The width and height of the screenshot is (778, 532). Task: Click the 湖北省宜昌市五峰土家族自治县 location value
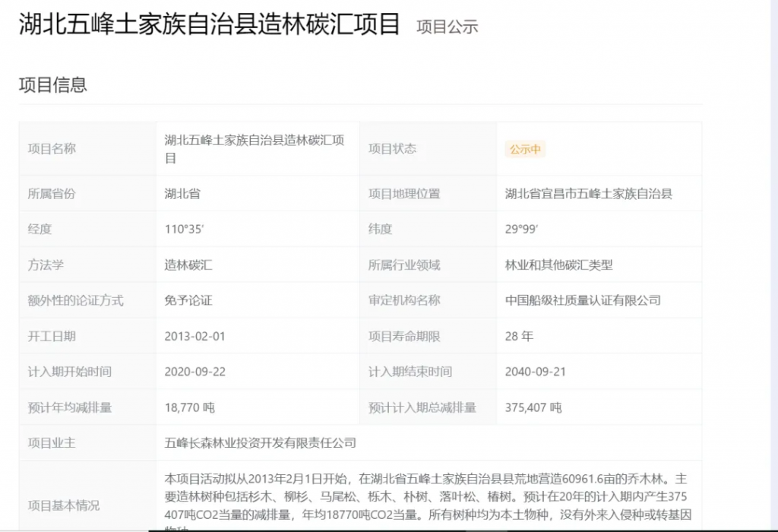[588, 194]
